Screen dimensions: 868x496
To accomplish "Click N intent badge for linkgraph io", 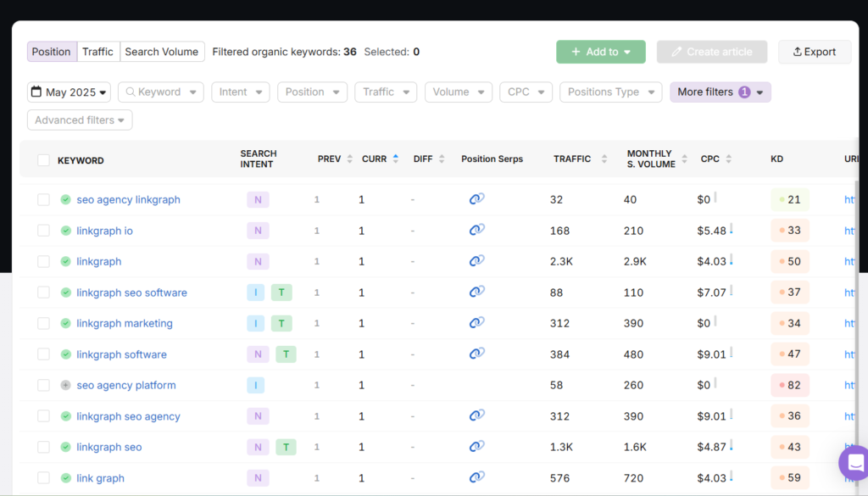I will pos(258,231).
